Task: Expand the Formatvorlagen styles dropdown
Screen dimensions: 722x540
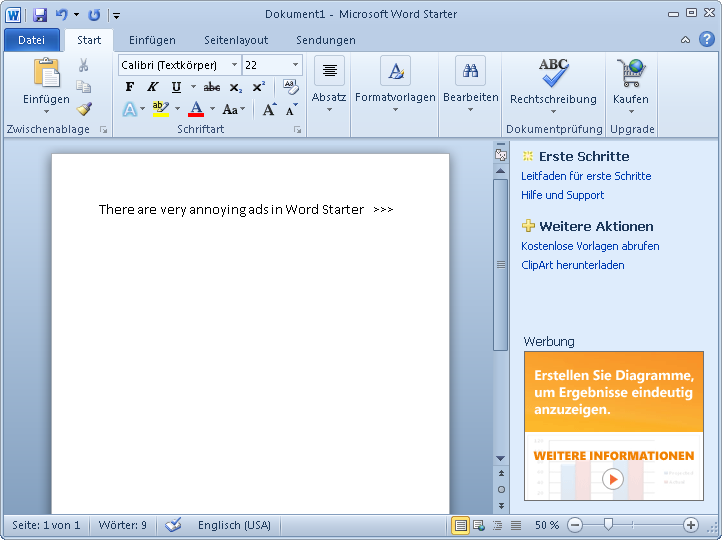Action: (x=395, y=84)
